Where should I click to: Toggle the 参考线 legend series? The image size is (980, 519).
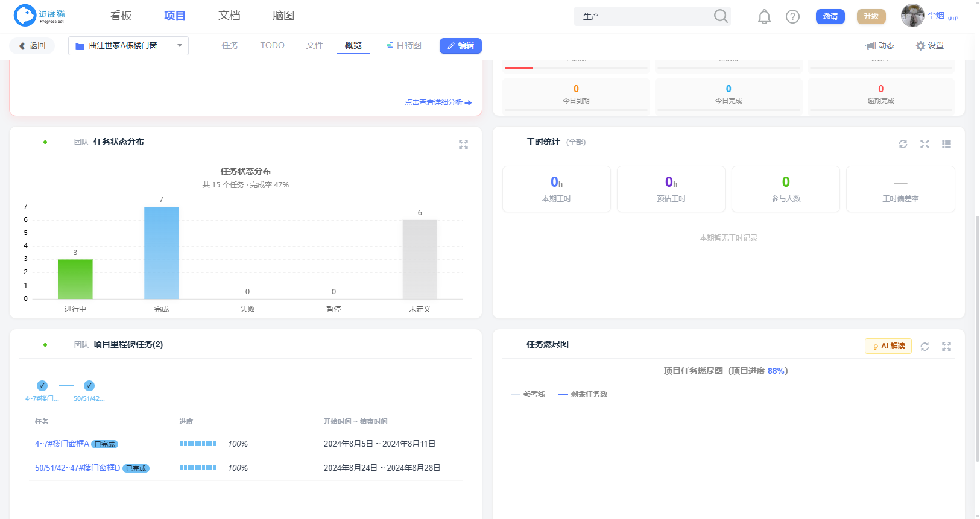point(528,394)
